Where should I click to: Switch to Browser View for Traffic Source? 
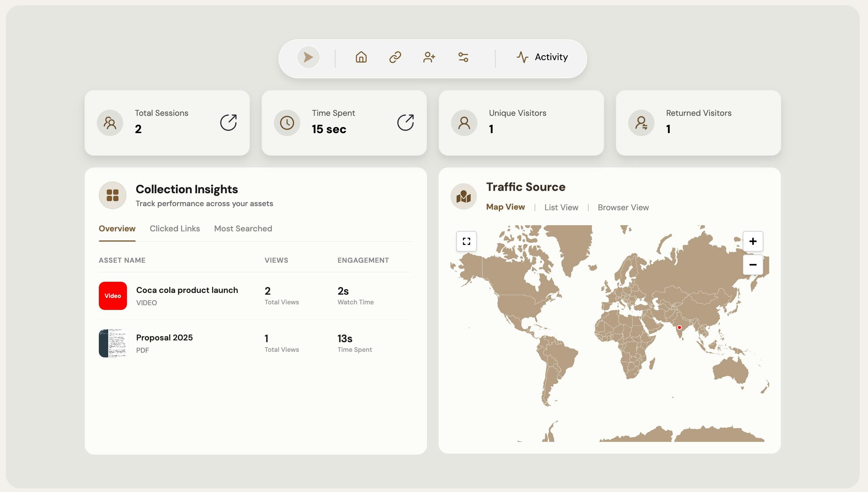pos(623,207)
